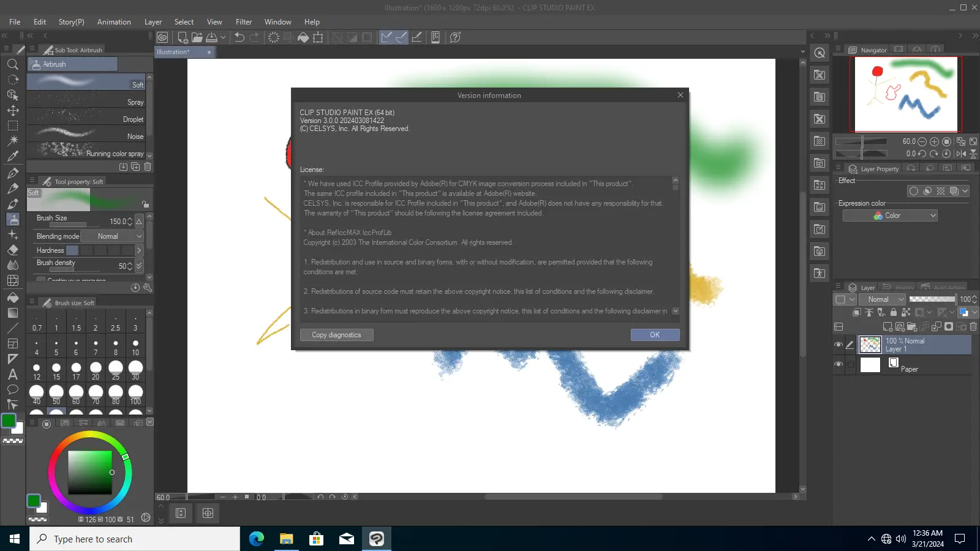Open Microsoft Store from taskbar
Screen dimensions: 980x551
point(316,539)
